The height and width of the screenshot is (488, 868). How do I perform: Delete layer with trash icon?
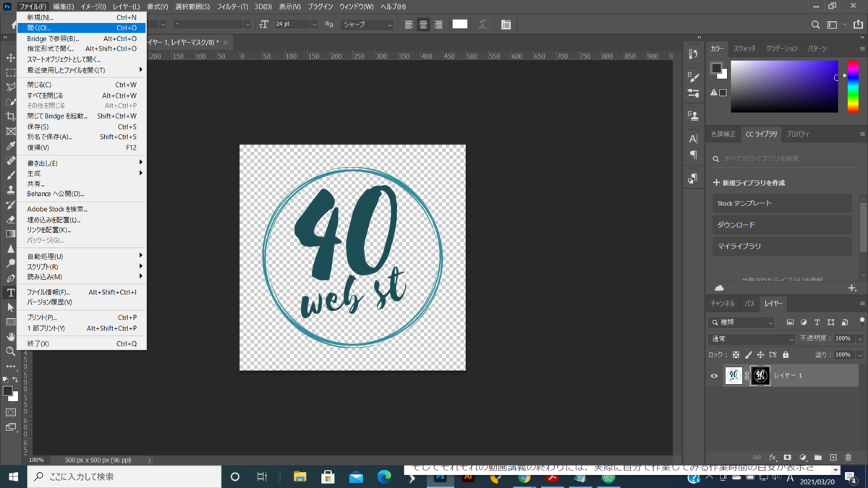(x=848, y=458)
